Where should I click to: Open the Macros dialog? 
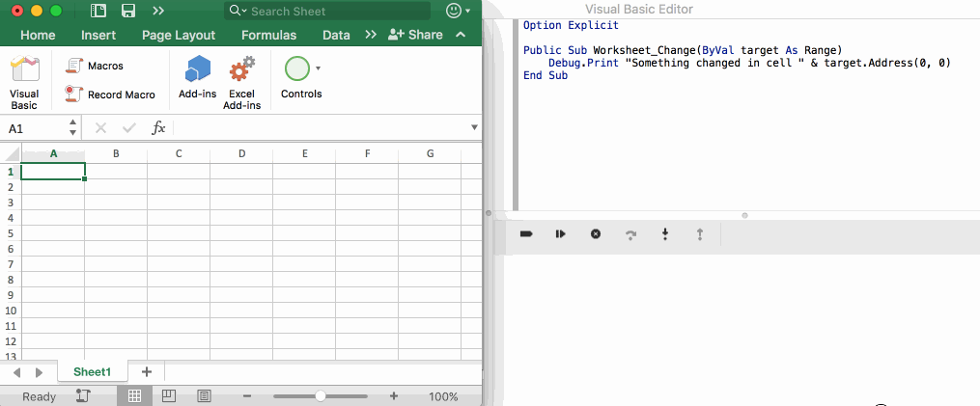95,66
